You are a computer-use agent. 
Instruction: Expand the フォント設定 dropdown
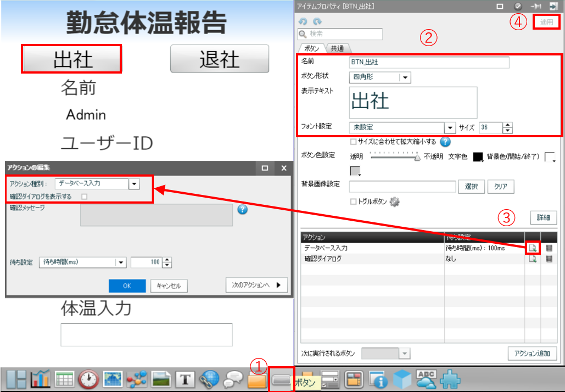tap(450, 128)
